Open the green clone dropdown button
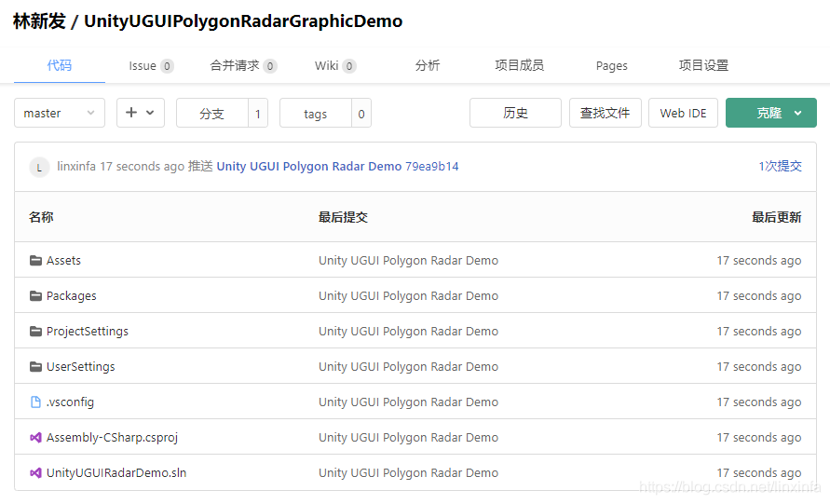This screenshot has width=830, height=504. pyautogui.click(x=770, y=113)
